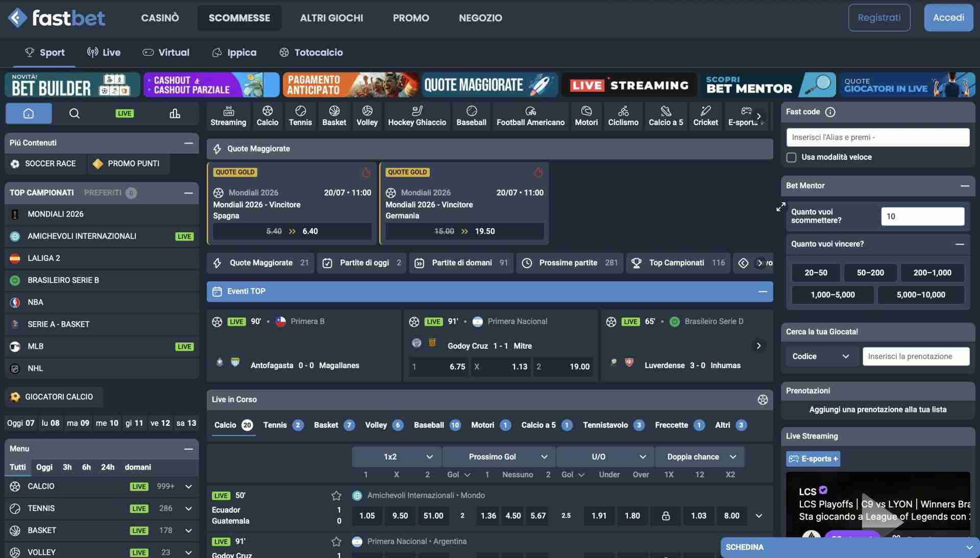Click the soccer ball icon in Live in Corso header
Image resolution: width=980 pixels, height=558 pixels.
763,400
